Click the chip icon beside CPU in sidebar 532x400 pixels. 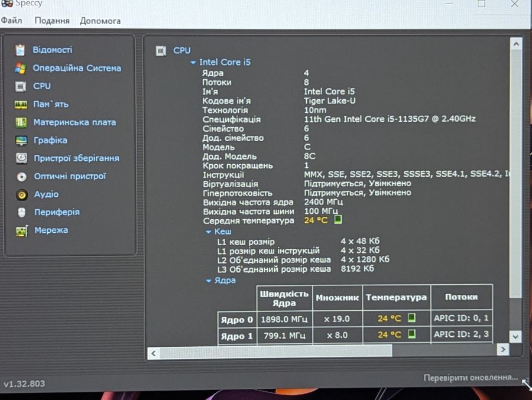pos(20,86)
